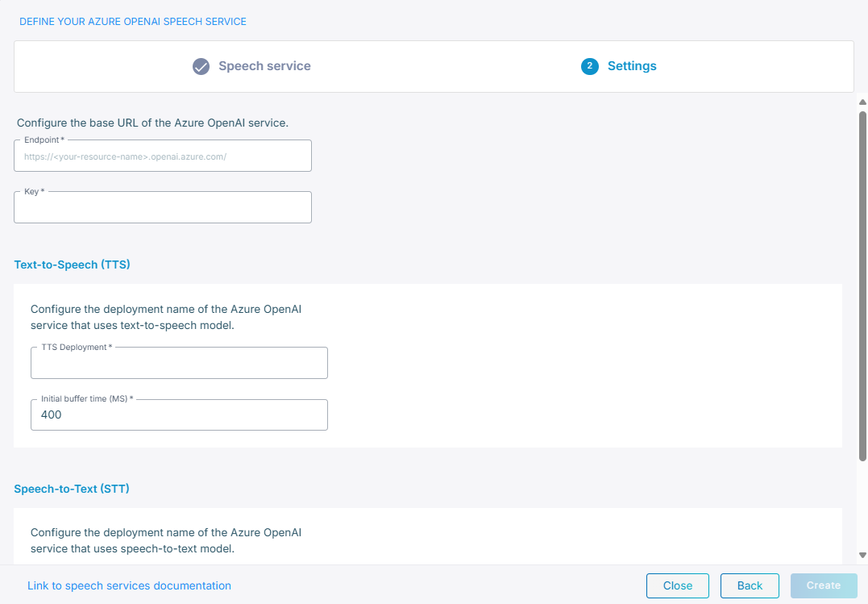Go back using the Back button

750,585
